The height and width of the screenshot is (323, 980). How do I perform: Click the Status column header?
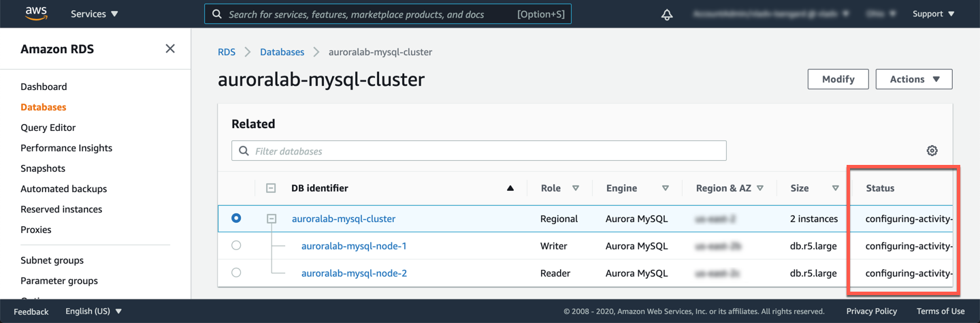tap(880, 188)
